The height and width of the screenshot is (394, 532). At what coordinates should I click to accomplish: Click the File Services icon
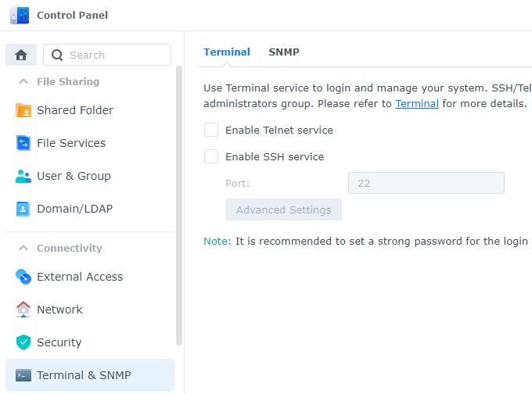(x=23, y=143)
